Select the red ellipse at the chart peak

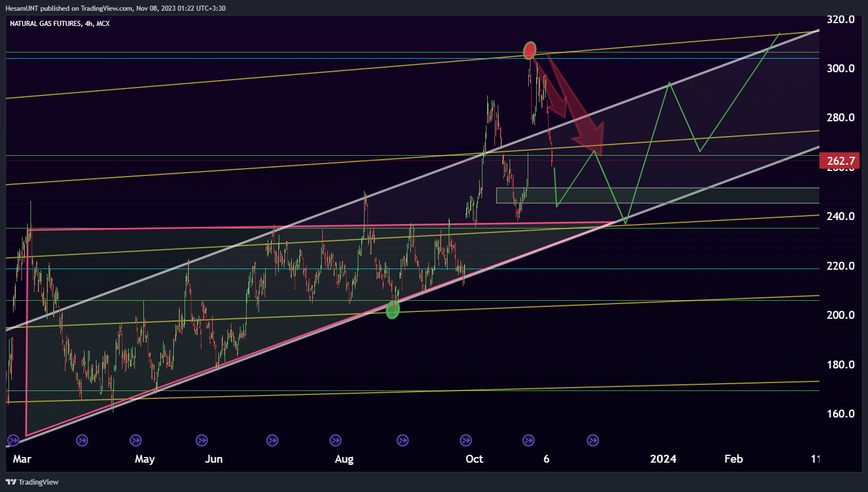coord(529,51)
